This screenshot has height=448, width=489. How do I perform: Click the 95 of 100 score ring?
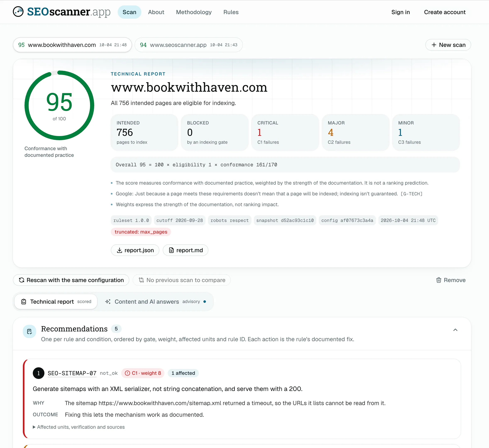(59, 105)
